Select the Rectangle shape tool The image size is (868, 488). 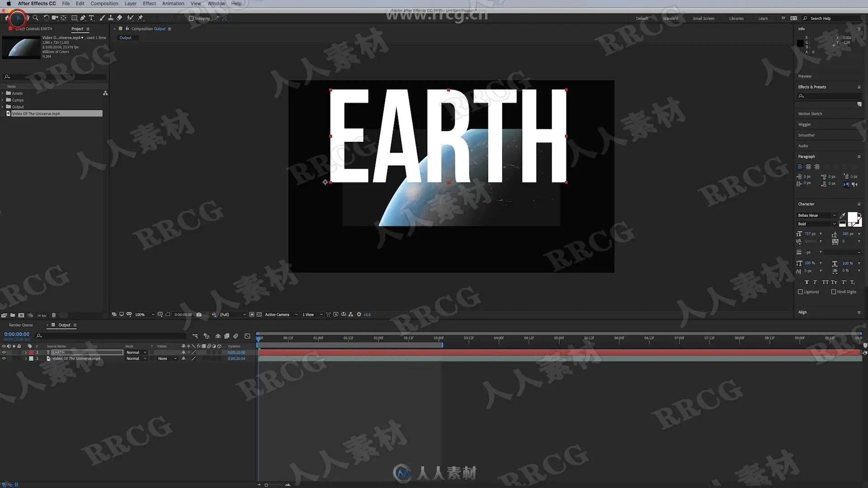pyautogui.click(x=74, y=18)
